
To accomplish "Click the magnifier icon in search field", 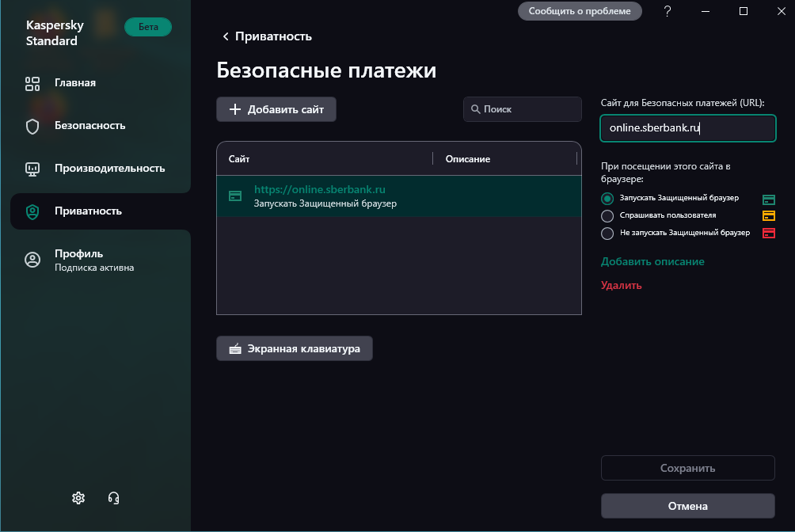I will (x=476, y=109).
